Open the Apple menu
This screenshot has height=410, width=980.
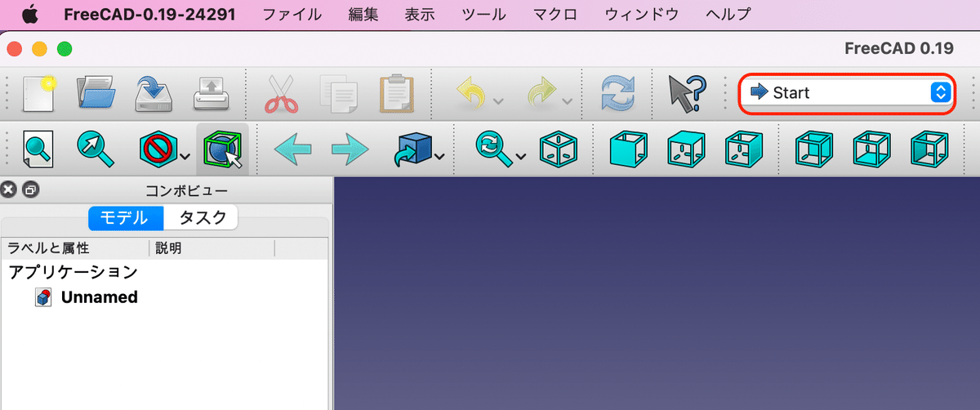pos(29,14)
